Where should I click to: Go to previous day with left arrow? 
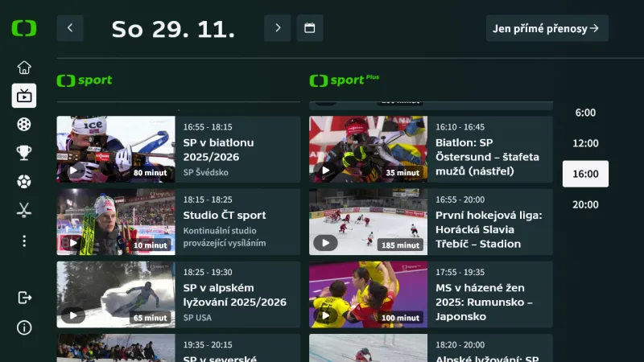pos(70,28)
